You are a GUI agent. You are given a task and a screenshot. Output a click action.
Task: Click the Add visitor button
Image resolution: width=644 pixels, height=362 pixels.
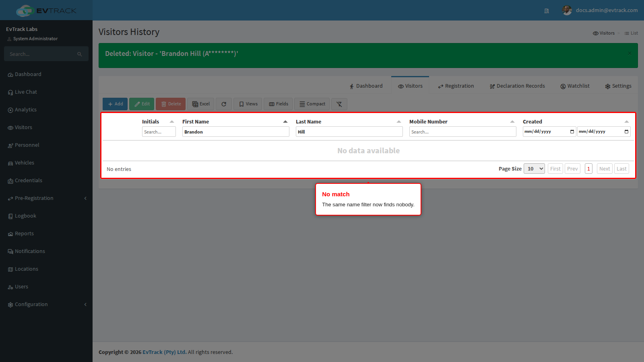pos(115,104)
